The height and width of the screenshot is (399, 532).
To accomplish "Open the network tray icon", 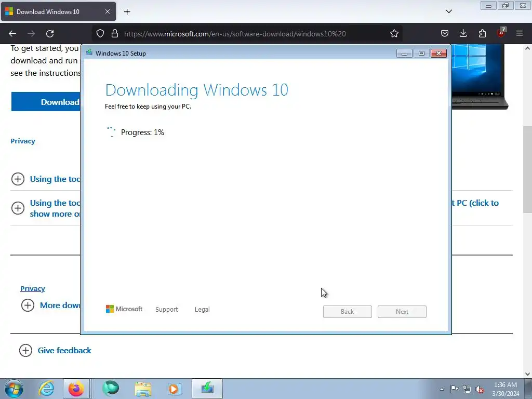I will coord(467,389).
